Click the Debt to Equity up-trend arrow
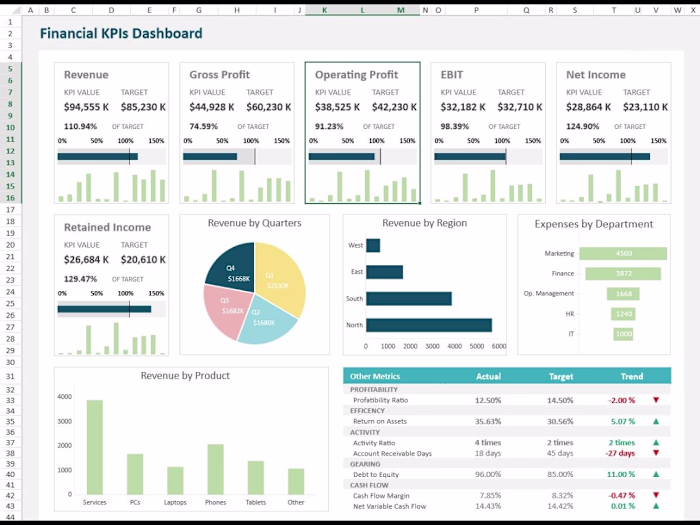Image resolution: width=700 pixels, height=525 pixels. 656,474
